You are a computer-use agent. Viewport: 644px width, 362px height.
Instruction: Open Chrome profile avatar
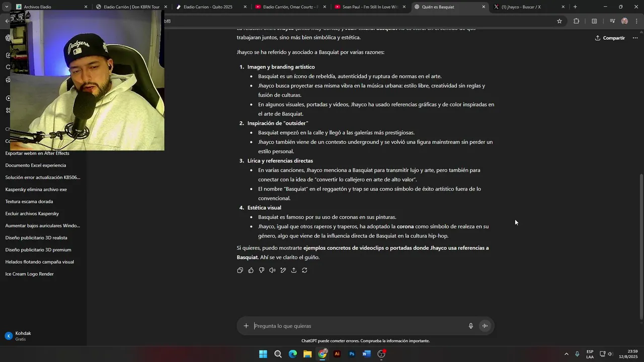624,21
